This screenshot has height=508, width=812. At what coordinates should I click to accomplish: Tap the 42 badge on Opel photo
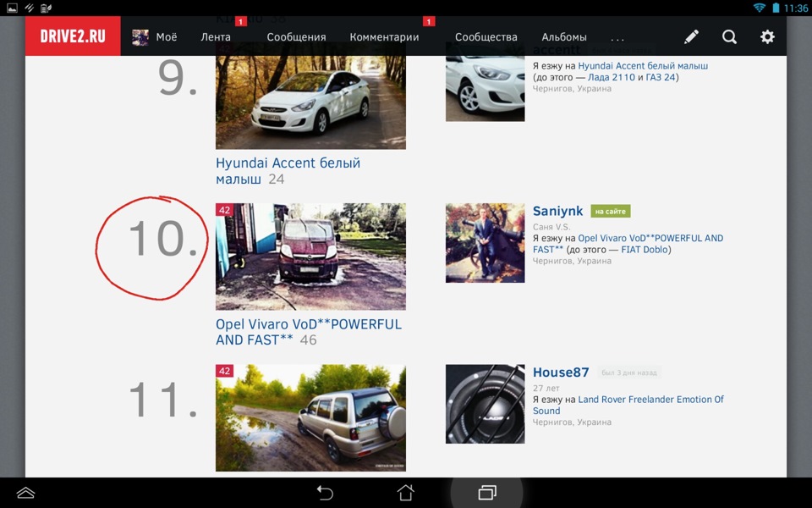pyautogui.click(x=225, y=210)
